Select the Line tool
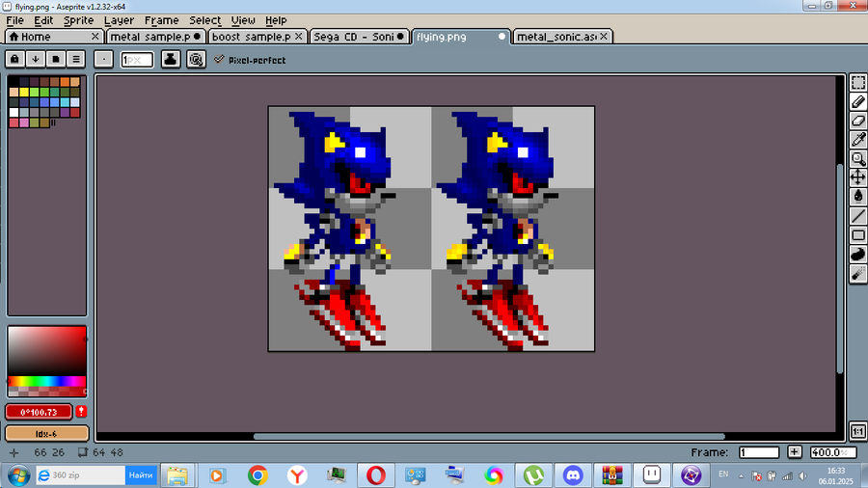Image resolution: width=868 pixels, height=488 pixels. (858, 216)
